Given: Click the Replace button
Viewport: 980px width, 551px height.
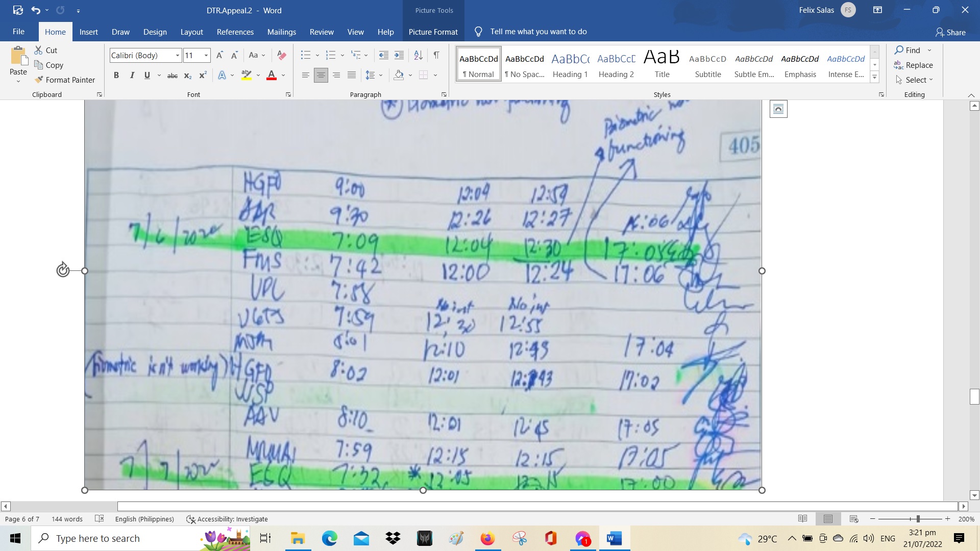Looking at the screenshot, I should (913, 65).
